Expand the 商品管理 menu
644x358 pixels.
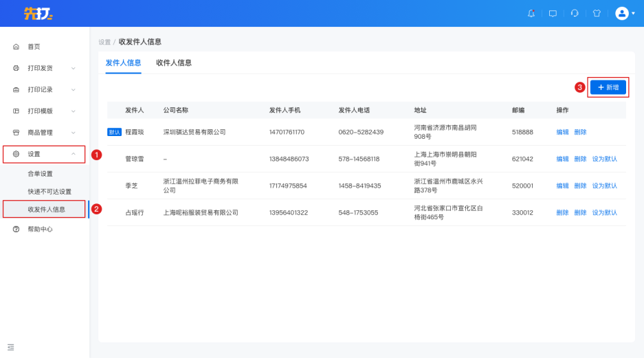tap(45, 132)
